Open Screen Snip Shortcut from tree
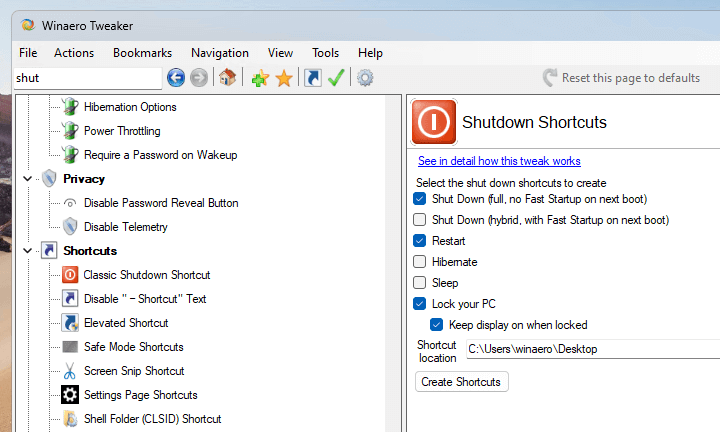Screen dimensions: 720x432 click(133, 371)
